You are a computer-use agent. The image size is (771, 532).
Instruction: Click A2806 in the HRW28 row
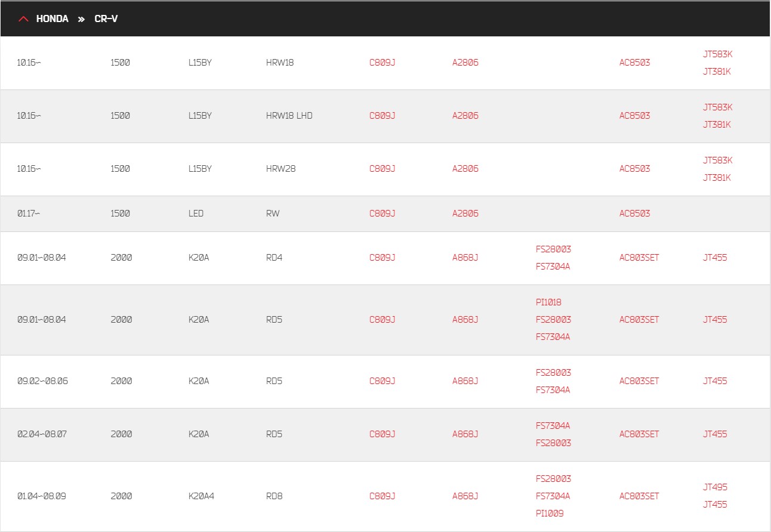[x=465, y=169]
